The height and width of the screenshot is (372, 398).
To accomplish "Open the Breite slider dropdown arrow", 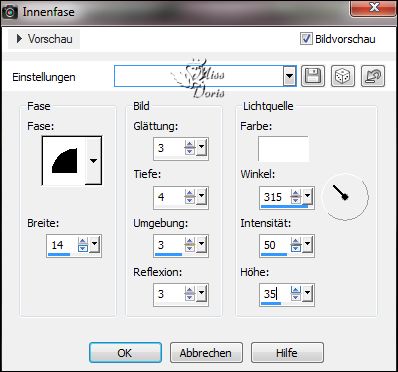I will 95,245.
